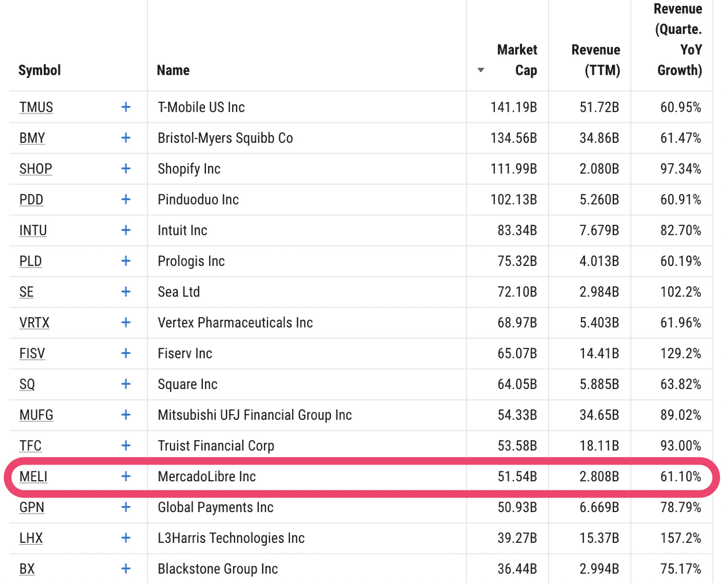
Task: Select Bristol-Myers Squibb Co name
Action: (x=225, y=138)
